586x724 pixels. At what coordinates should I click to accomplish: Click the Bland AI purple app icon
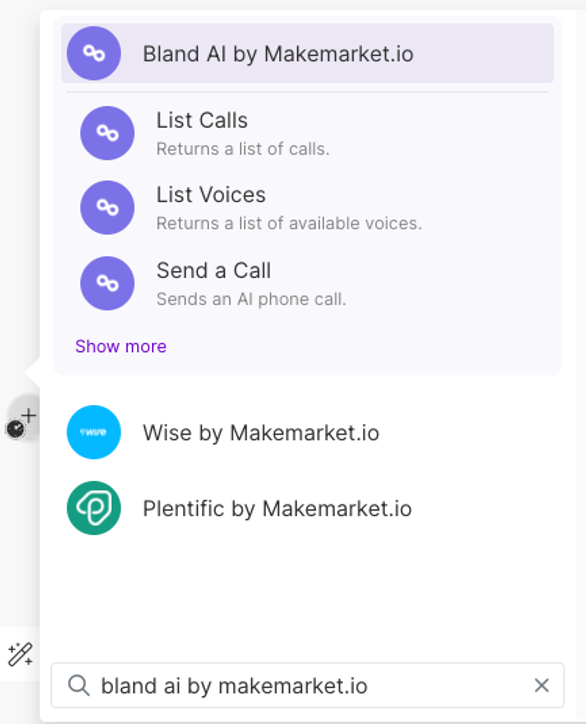[x=94, y=54]
